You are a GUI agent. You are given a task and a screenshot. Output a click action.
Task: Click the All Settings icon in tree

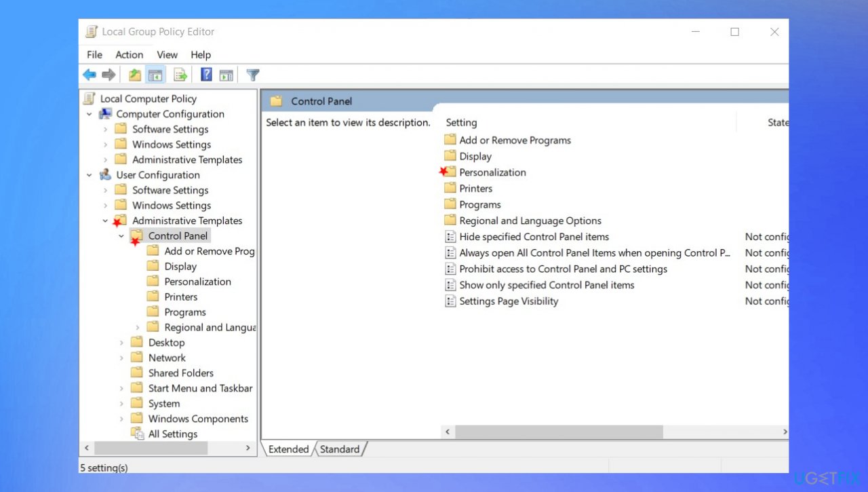(138, 434)
